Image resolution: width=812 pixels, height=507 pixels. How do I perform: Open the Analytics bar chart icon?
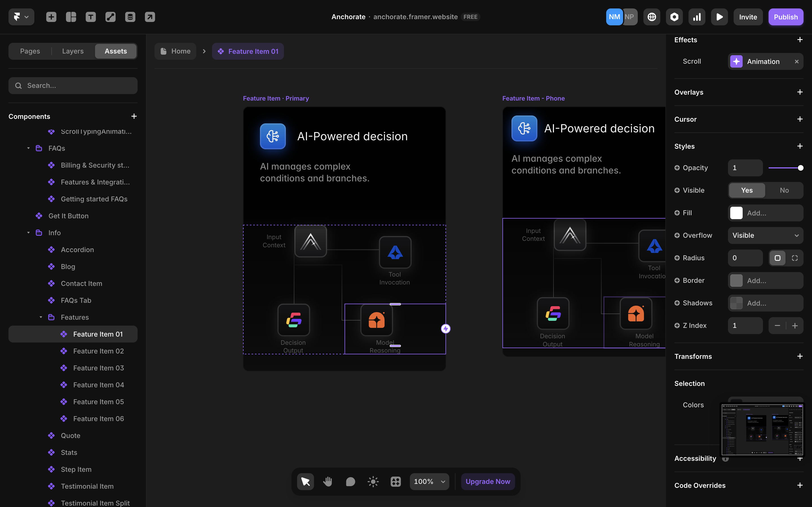[x=697, y=17]
